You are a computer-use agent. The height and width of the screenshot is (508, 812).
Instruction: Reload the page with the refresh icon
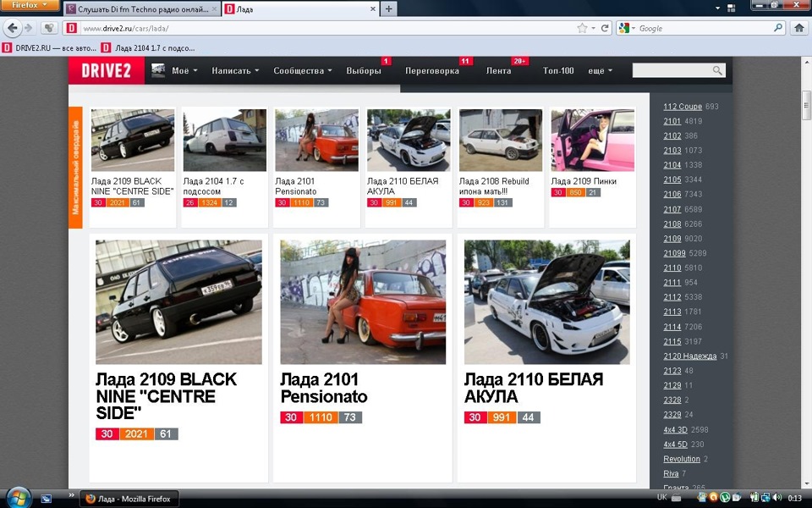[604, 28]
